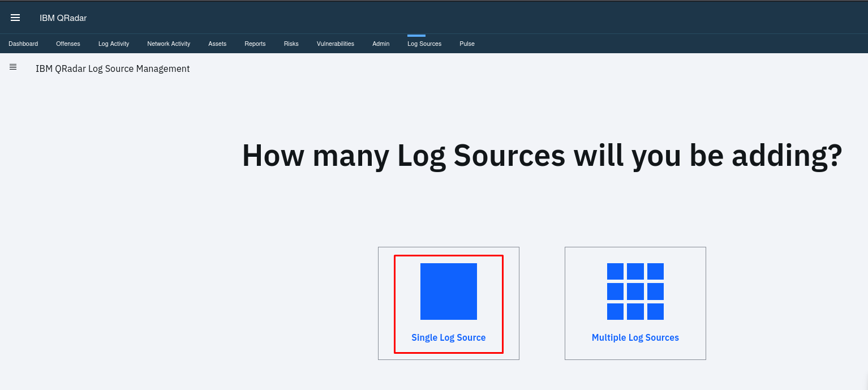Click the IBM QRadar Log Source Management heading
This screenshot has height=390, width=868.
113,69
